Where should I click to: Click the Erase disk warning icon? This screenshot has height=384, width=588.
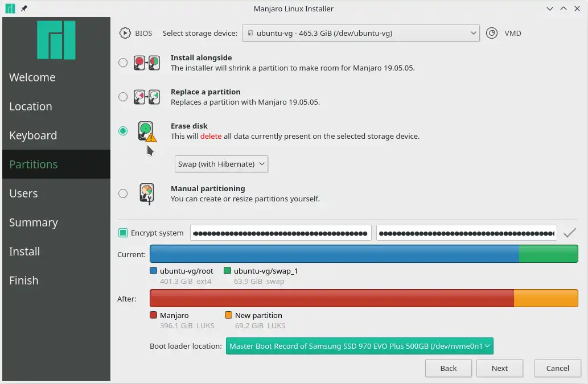coord(147,131)
